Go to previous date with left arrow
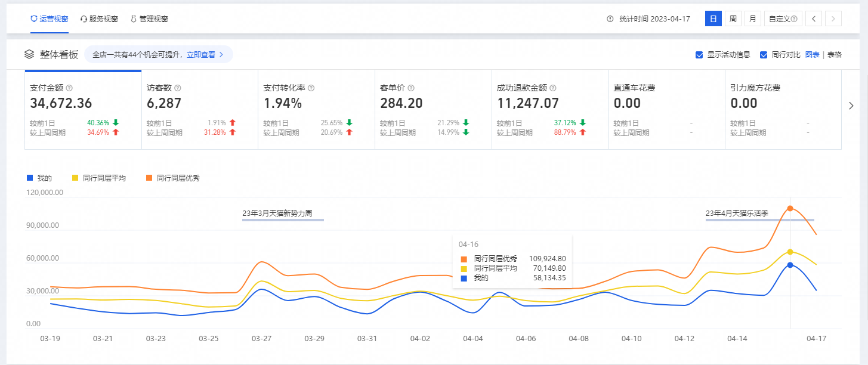This screenshot has height=365, width=868. pyautogui.click(x=813, y=19)
